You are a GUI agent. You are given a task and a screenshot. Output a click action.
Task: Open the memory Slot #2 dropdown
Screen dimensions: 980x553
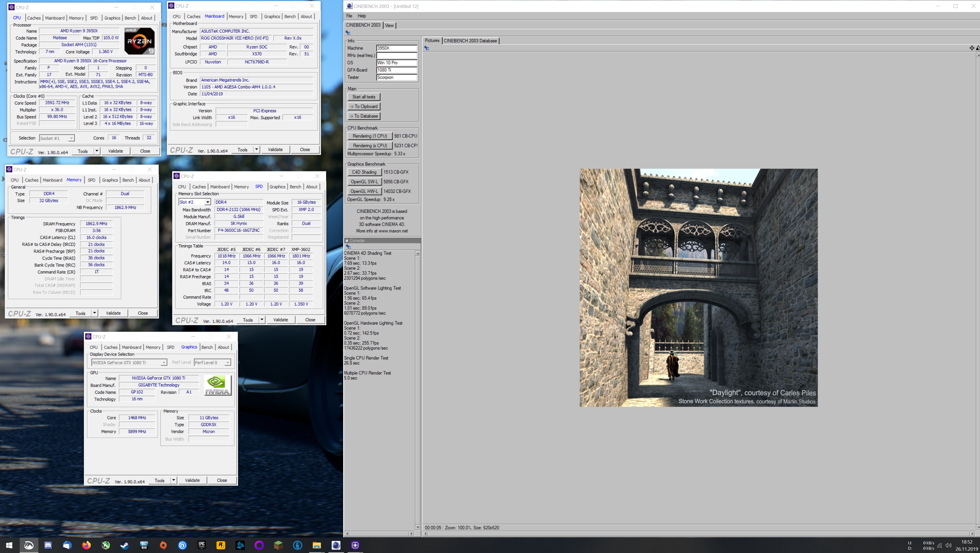point(195,202)
